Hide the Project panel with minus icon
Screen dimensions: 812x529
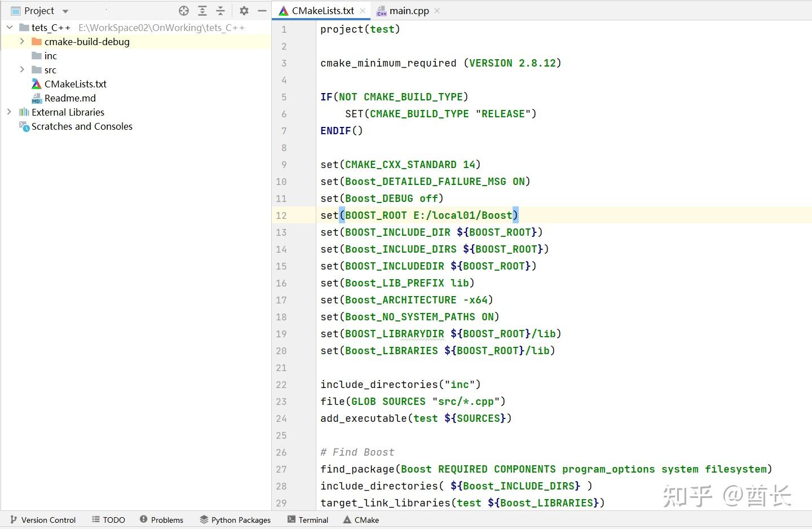(262, 11)
